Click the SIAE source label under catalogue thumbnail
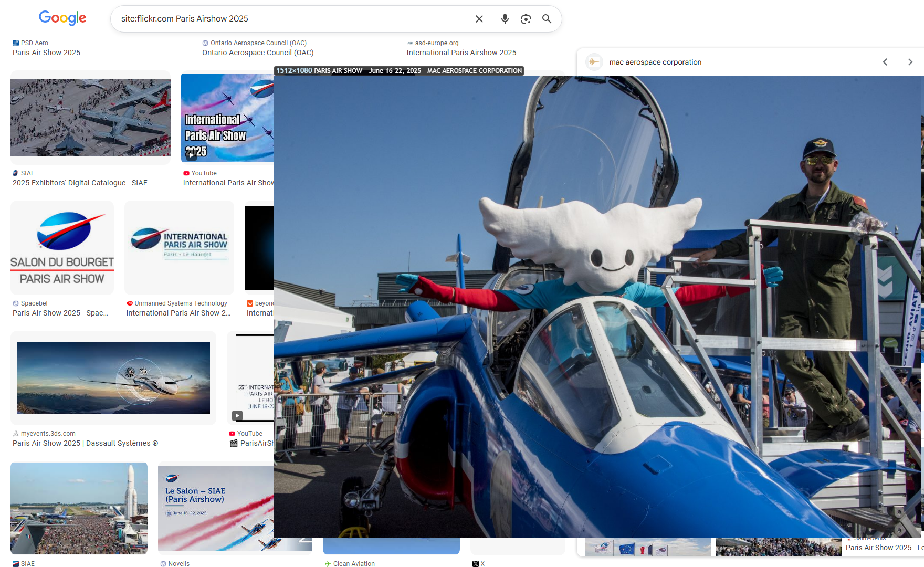 pyautogui.click(x=28, y=173)
